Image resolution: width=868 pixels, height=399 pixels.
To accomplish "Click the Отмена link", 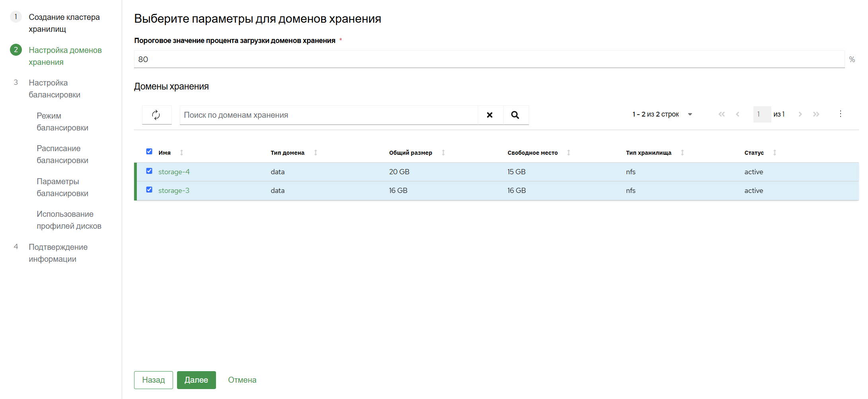I will [242, 380].
